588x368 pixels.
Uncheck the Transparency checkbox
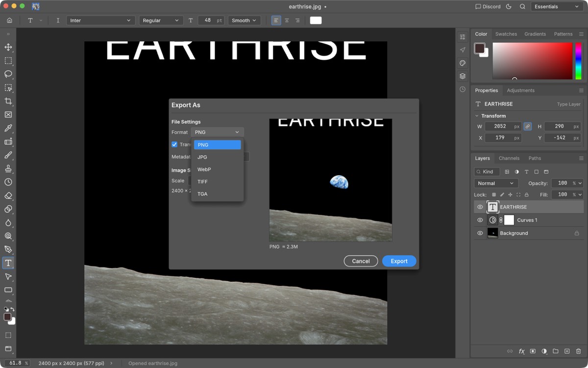tap(174, 144)
